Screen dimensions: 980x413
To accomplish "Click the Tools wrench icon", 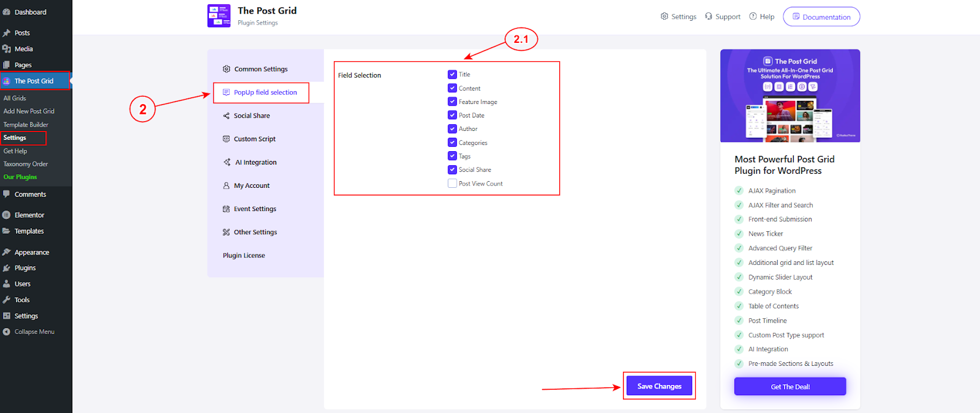I will click(x=7, y=300).
